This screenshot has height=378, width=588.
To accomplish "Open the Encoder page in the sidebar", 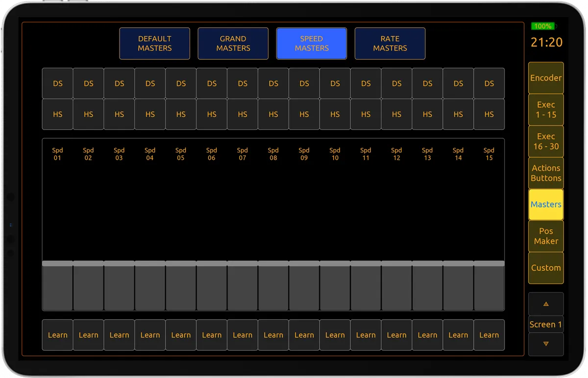I will (546, 78).
